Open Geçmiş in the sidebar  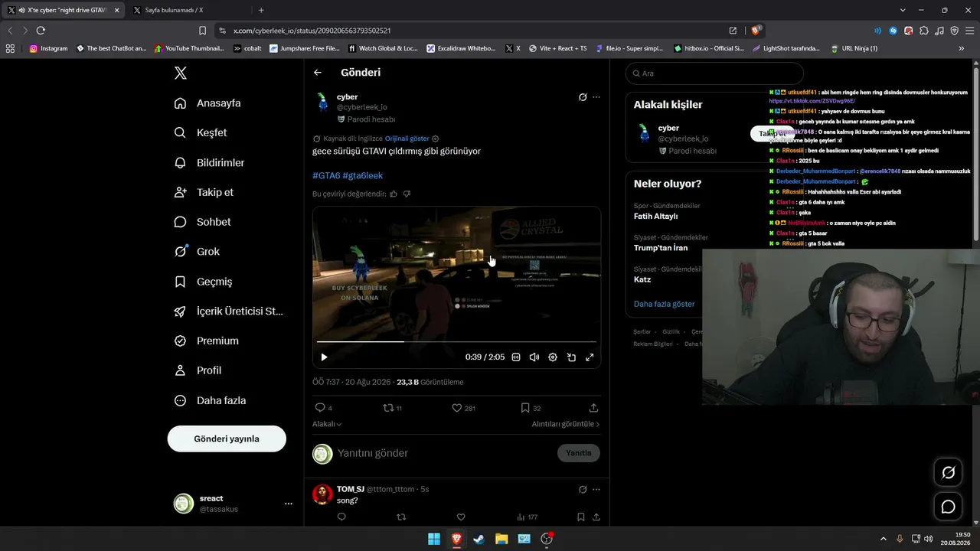pyautogui.click(x=203, y=282)
